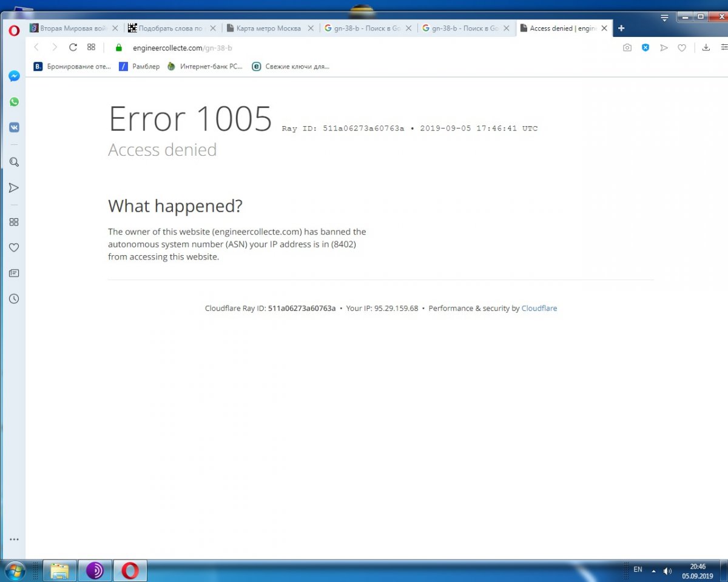Screen dimensions: 728x582
Task: Add page to bookmarks with heart icon
Action: 682,47
